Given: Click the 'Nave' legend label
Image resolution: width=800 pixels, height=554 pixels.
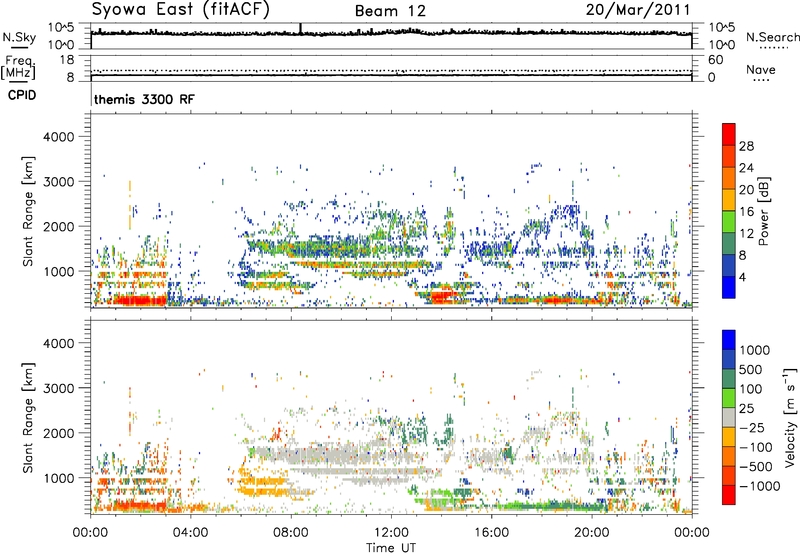Looking at the screenshot, I should click(761, 69).
